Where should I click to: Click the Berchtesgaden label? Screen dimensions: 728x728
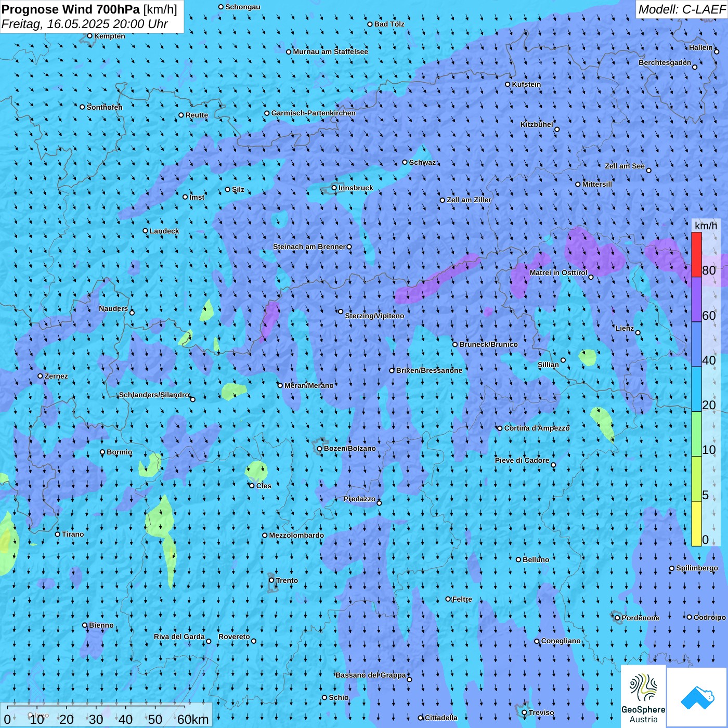click(665, 62)
